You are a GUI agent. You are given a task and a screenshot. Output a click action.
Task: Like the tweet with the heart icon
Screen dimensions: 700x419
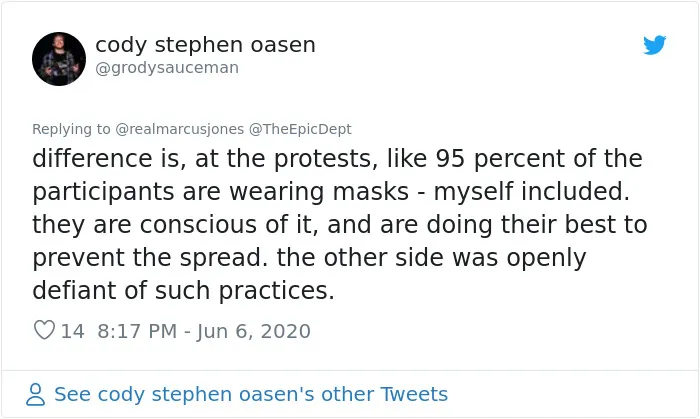(x=44, y=330)
